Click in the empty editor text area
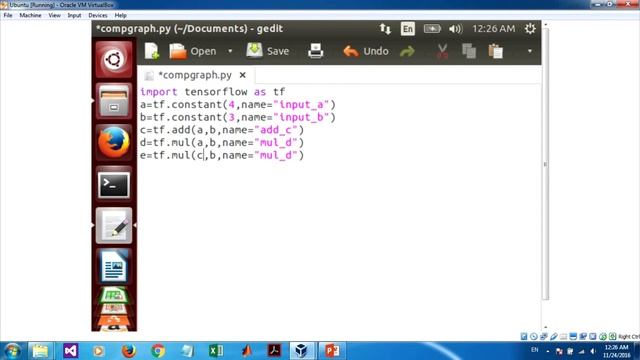Image resolution: width=640 pixels, height=360 pixels. point(339,245)
